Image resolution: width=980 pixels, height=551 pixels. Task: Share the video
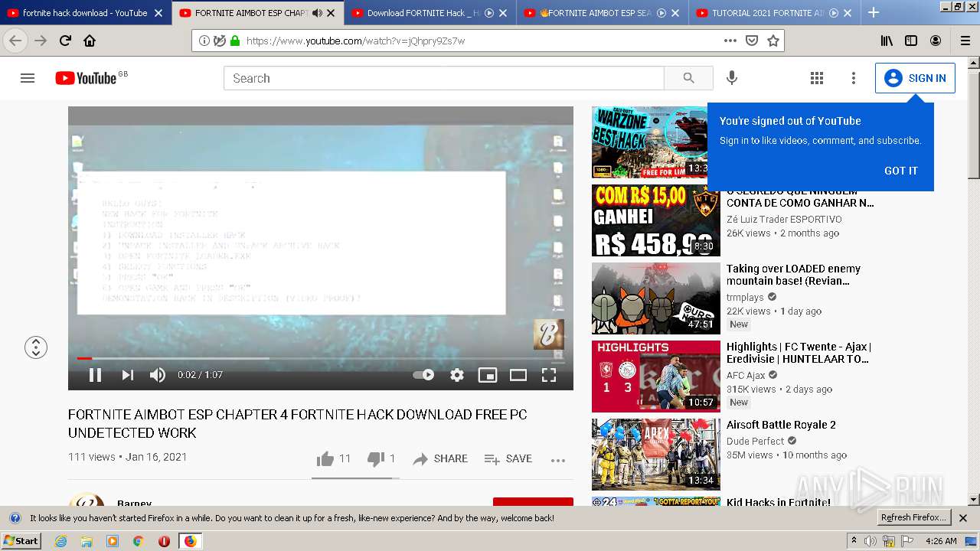[x=440, y=458]
